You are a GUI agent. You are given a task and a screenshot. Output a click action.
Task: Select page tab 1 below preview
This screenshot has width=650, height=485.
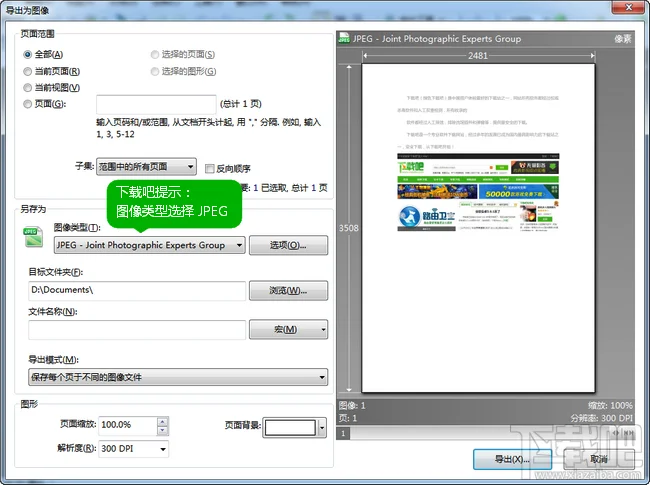343,434
